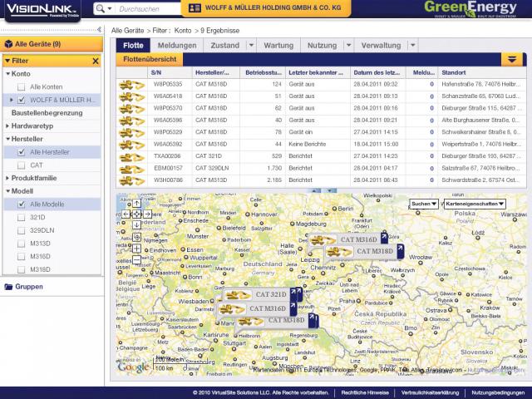Screen dimensions: 532x399
Task: Open the Flottenübersicht options menu button
Action: tap(512, 60)
